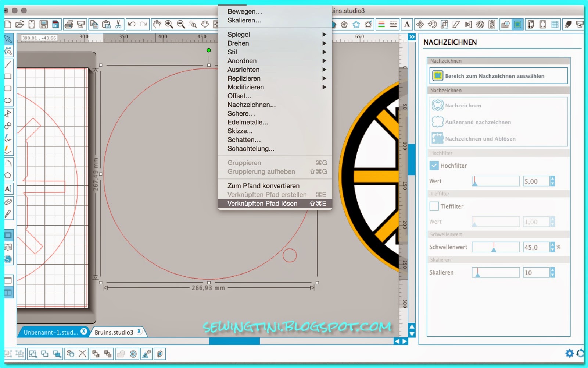Select the Text tool in the left toolbar
Image resolution: width=588 pixels, height=368 pixels.
(8, 189)
